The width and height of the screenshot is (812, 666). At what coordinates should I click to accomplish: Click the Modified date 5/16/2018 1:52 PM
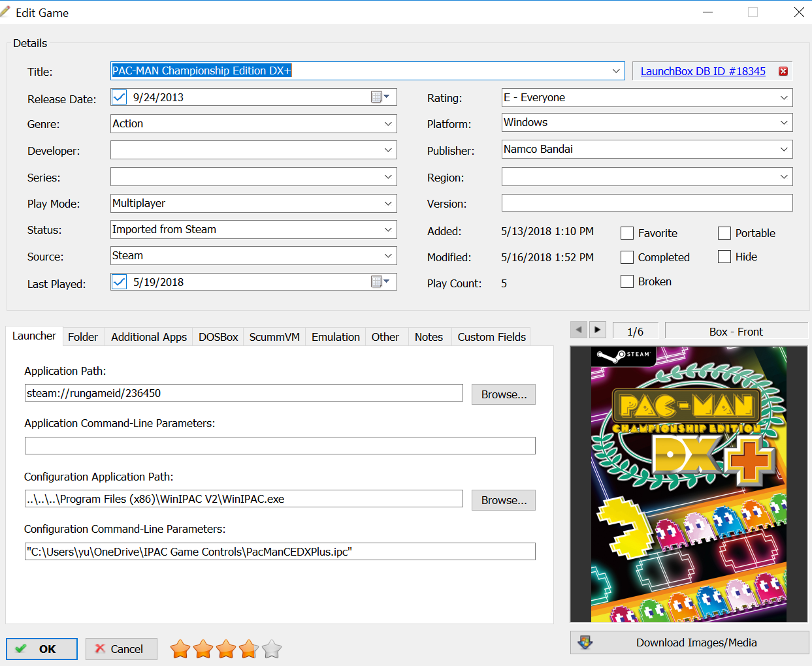547,257
